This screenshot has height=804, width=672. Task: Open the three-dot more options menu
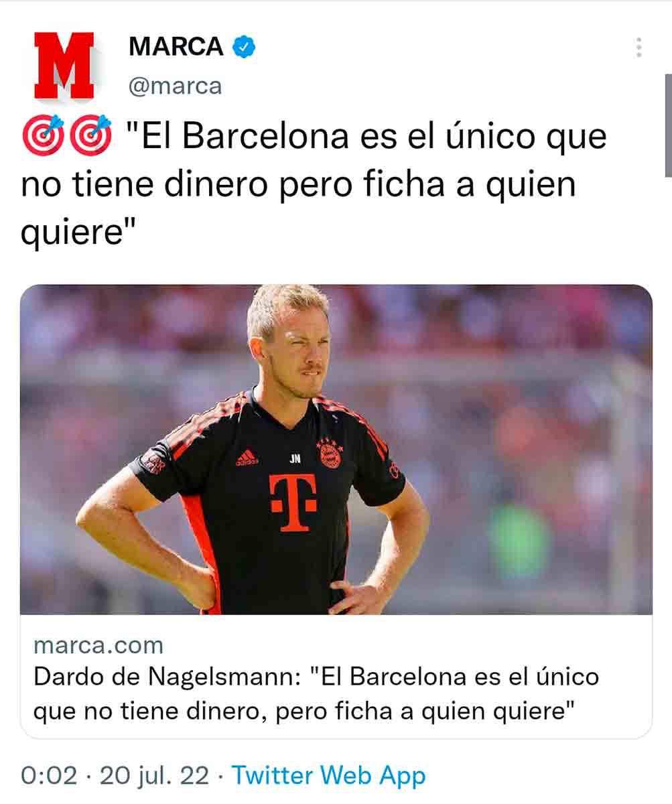click(639, 48)
